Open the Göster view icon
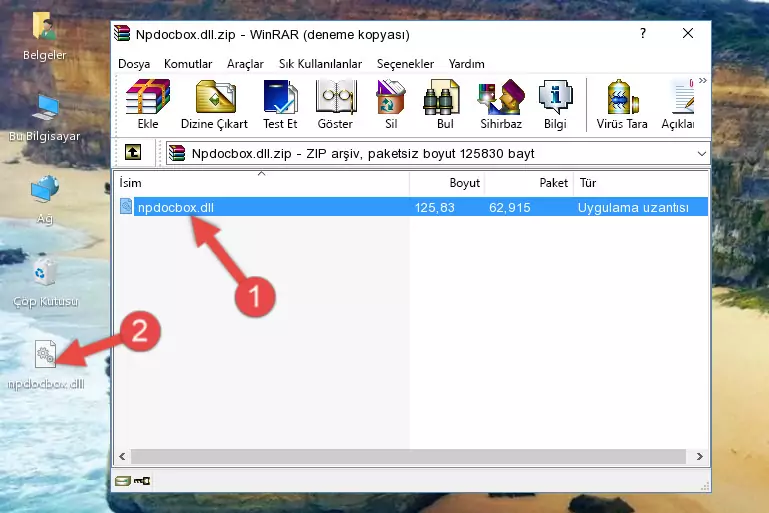The image size is (769, 513). pyautogui.click(x=335, y=104)
